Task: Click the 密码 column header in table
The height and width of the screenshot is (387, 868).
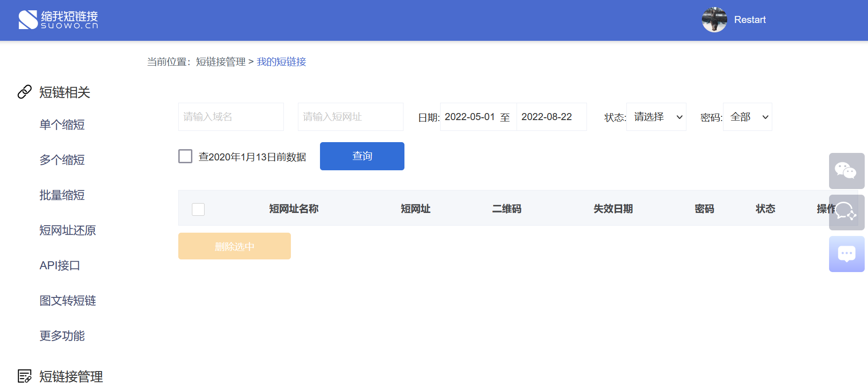Action: tap(704, 209)
